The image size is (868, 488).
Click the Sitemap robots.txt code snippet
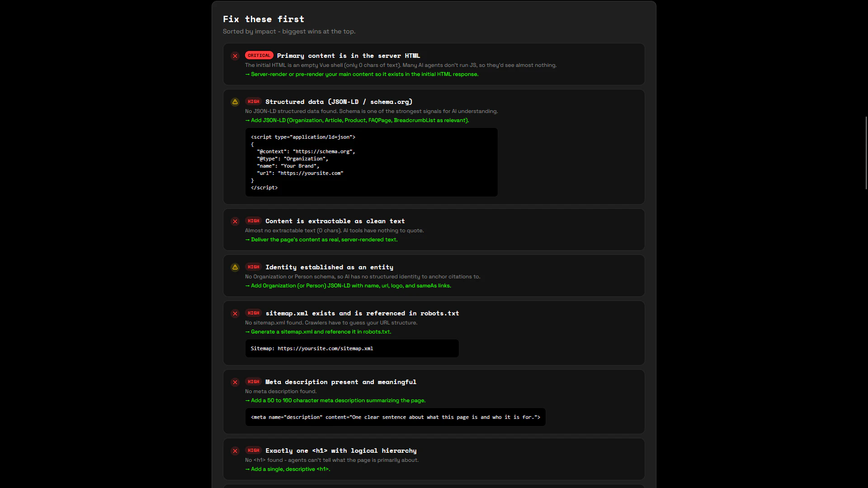pos(352,348)
